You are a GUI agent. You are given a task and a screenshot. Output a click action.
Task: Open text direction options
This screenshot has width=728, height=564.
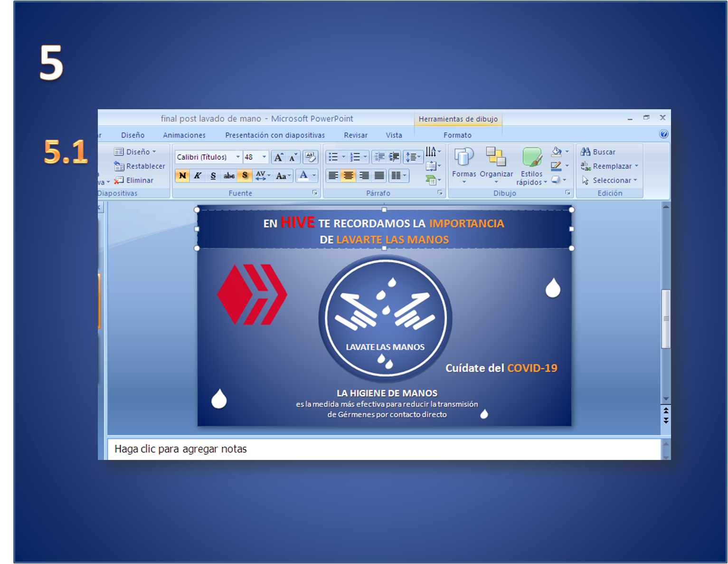[433, 152]
